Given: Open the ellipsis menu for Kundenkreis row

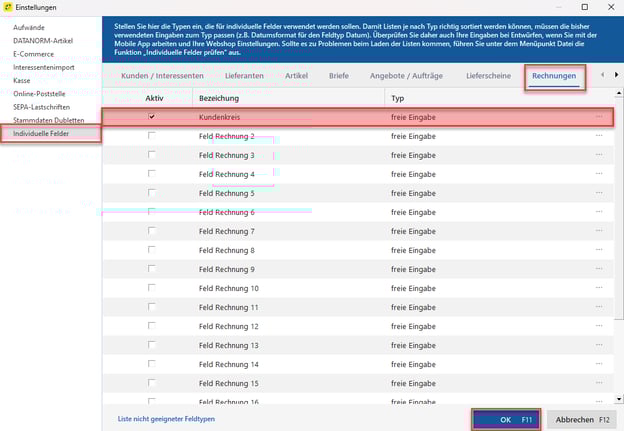Looking at the screenshot, I should point(600,117).
